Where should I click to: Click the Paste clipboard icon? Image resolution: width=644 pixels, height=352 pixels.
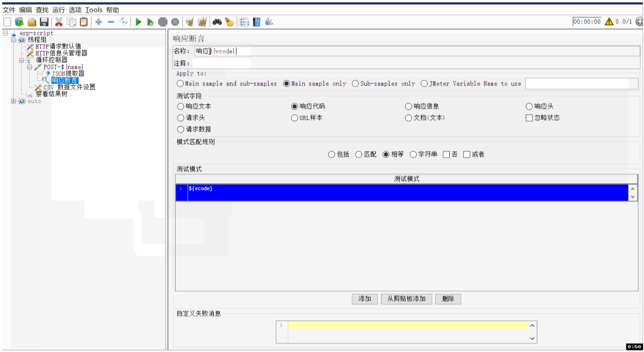84,22
